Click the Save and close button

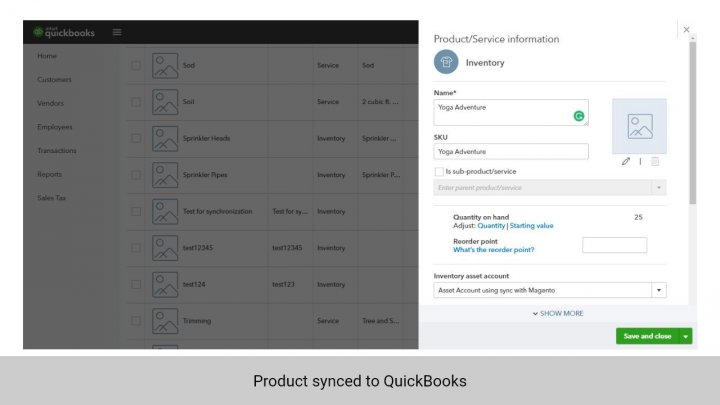[x=647, y=336]
